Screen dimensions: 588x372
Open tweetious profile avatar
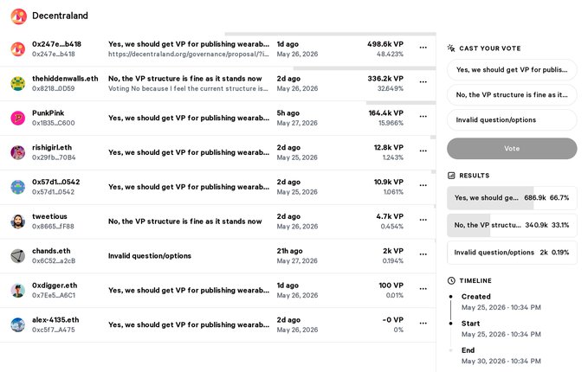17,221
